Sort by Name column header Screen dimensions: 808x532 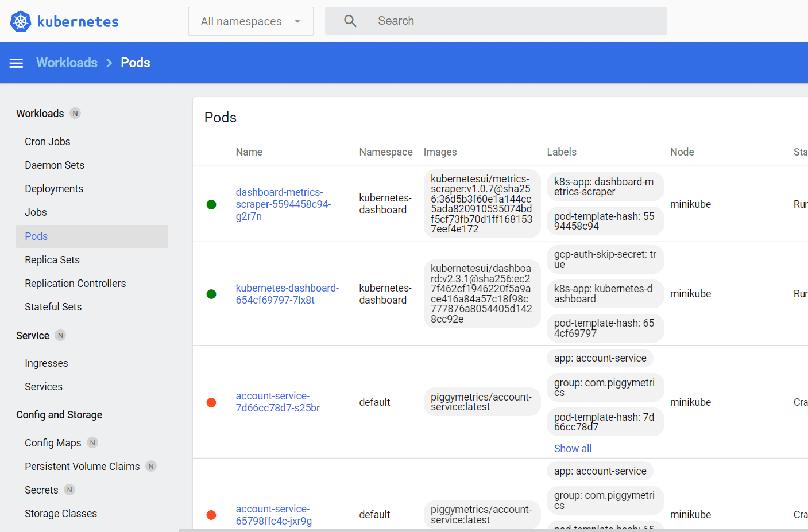(x=249, y=152)
